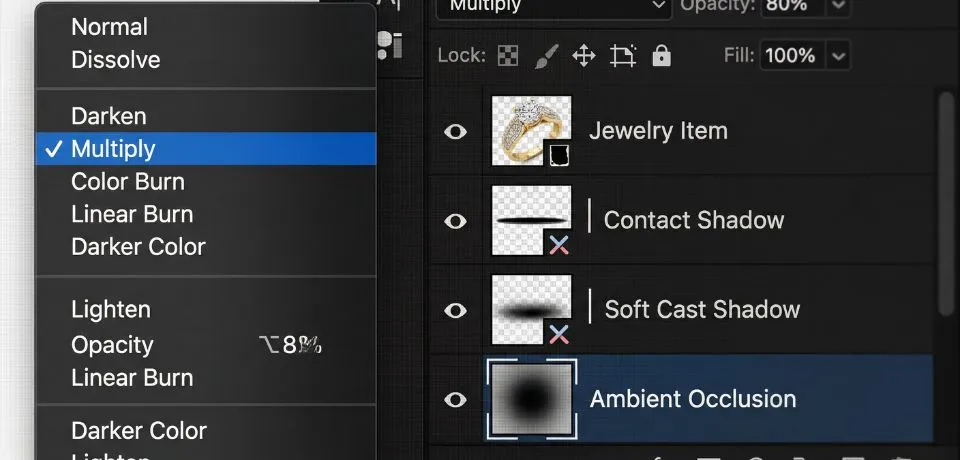Expand the Fill percentage dropdown arrow
This screenshot has width=960, height=460.
click(x=838, y=56)
